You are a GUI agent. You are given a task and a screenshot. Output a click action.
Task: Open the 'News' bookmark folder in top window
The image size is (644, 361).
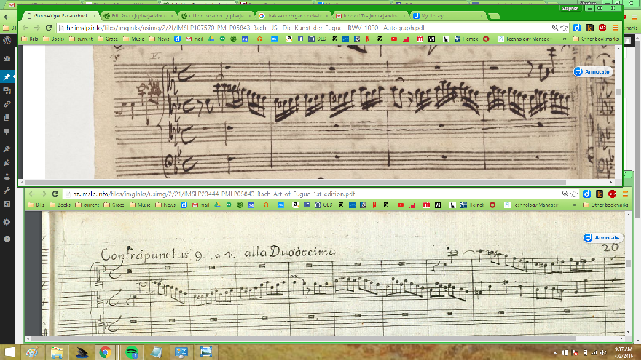click(160, 39)
